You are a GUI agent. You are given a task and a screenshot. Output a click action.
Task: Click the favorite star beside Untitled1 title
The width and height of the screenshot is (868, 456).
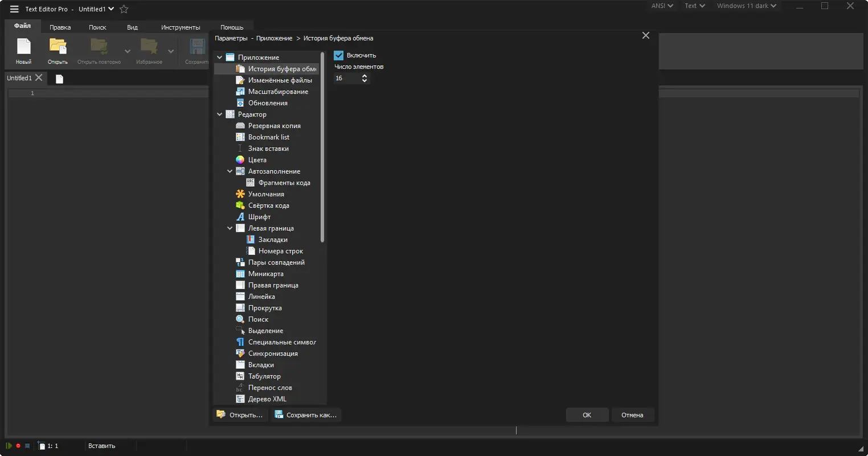pyautogui.click(x=124, y=9)
